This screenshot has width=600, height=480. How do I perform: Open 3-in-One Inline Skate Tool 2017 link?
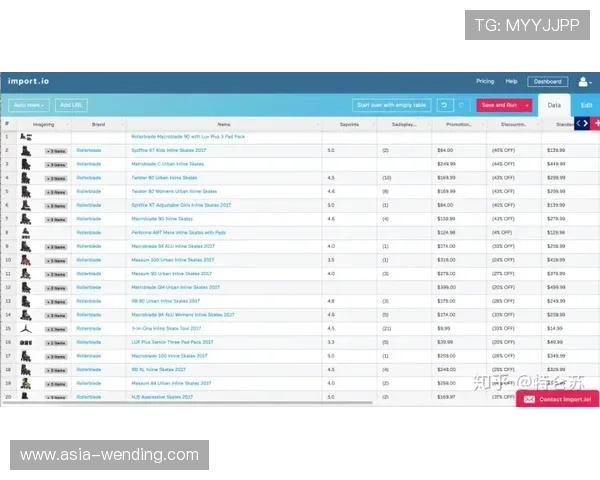tap(166, 328)
